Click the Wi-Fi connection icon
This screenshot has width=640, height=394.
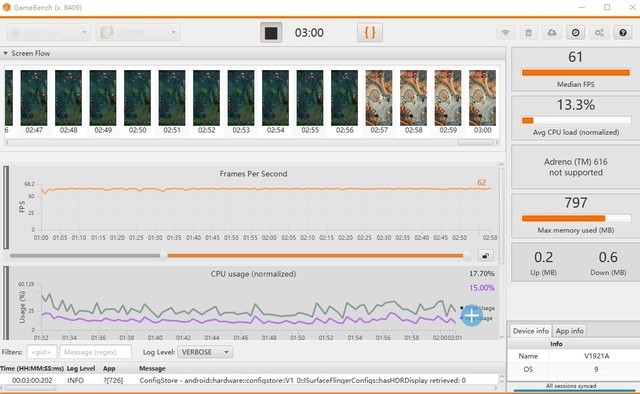(505, 33)
